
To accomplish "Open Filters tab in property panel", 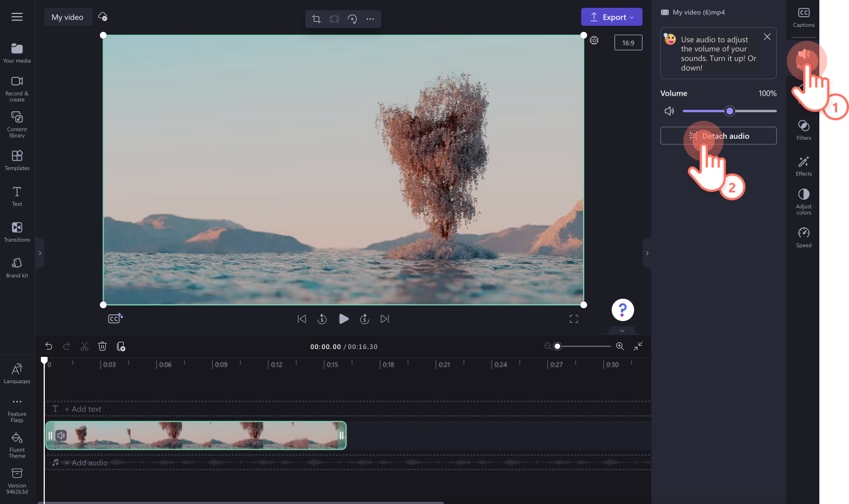I will (804, 130).
